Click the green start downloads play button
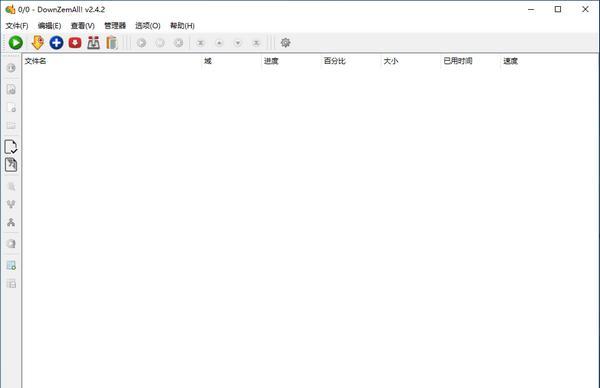Image resolution: width=600 pixels, height=388 pixels. pos(16,42)
